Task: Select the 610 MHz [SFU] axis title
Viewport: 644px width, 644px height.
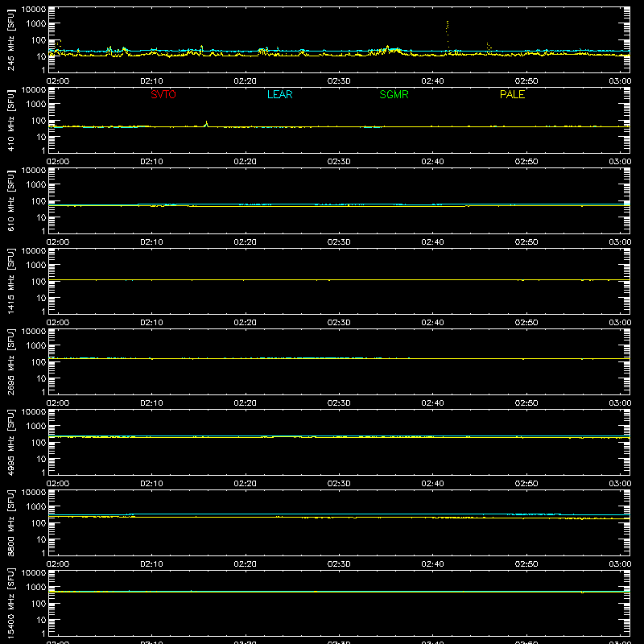Action: (x=10, y=200)
